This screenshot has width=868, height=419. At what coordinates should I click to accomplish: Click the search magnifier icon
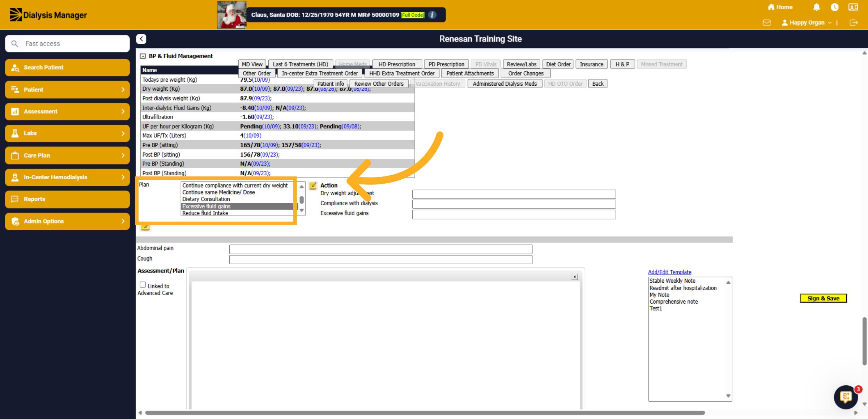[x=14, y=44]
